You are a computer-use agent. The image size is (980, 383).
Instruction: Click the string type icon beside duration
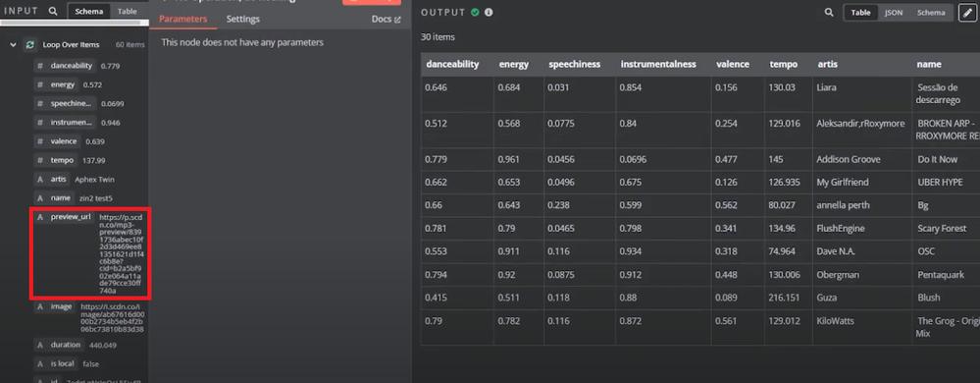point(40,345)
